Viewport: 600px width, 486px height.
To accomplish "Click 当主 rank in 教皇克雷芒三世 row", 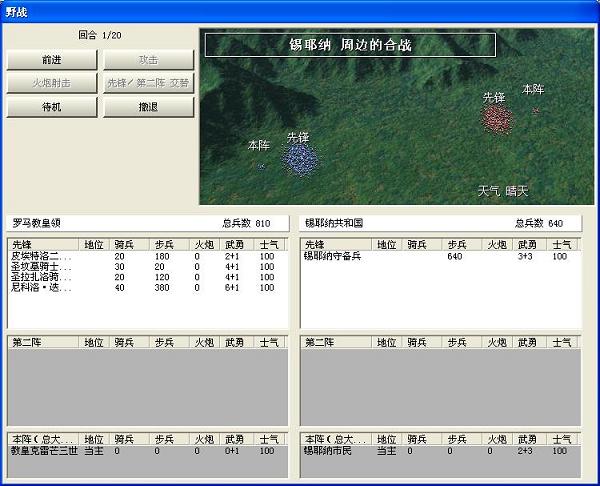I will click(x=94, y=451).
